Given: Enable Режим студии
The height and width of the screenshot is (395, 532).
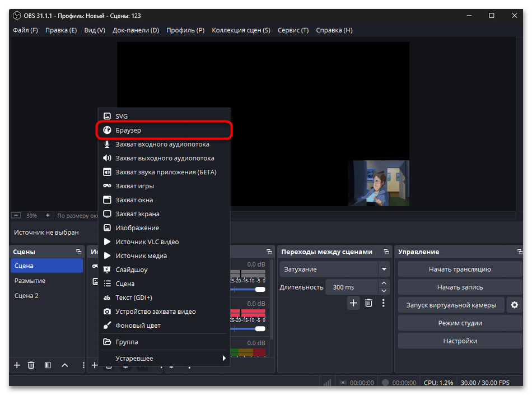Looking at the screenshot, I should click(460, 323).
